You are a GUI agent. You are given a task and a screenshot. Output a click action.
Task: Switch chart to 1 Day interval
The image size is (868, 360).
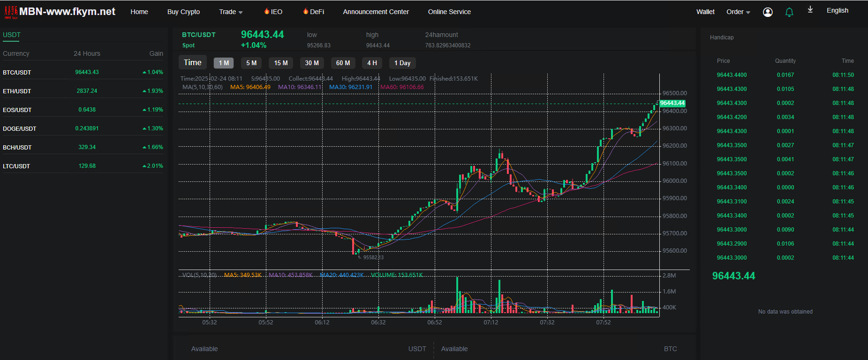point(402,63)
